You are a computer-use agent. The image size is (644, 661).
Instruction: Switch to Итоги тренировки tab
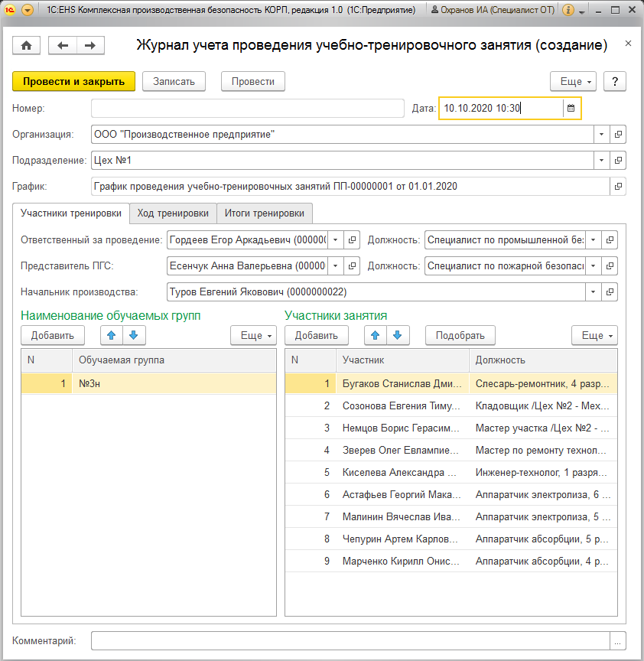click(265, 213)
